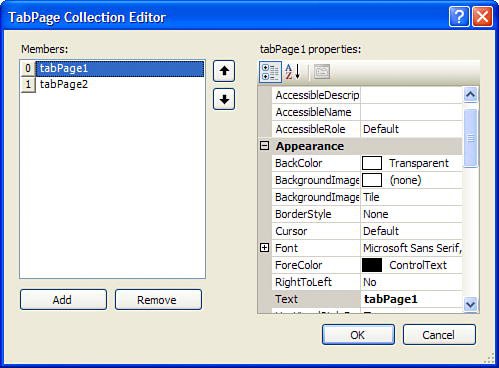
Task: Click the (none) value of BackgroundImage
Action: [405, 180]
